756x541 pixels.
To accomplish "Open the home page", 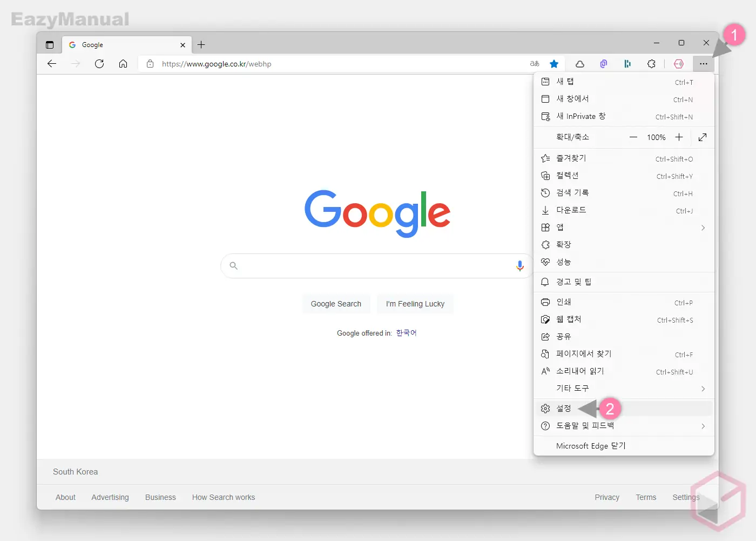I will [123, 64].
